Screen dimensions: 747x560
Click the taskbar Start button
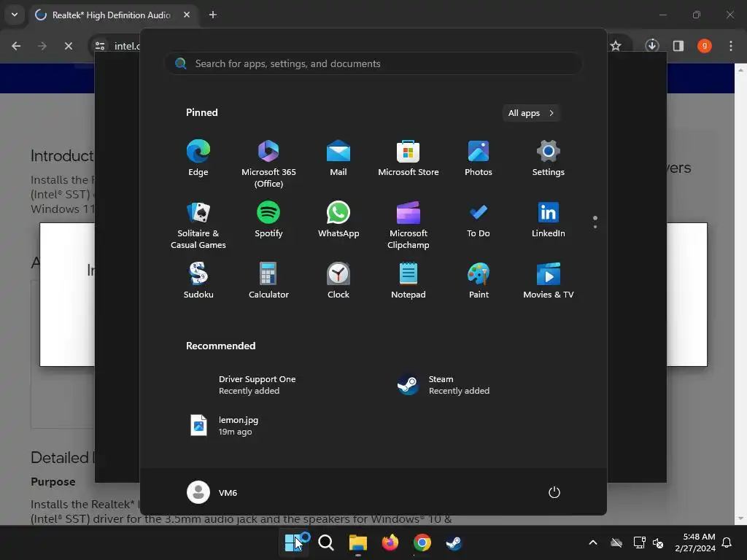[x=293, y=542]
